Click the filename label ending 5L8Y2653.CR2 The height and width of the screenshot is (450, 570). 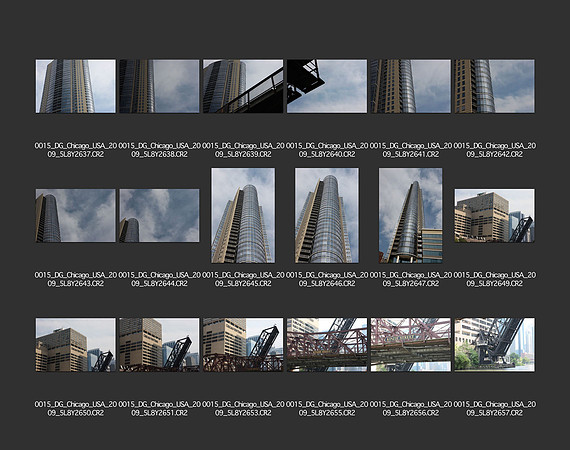pyautogui.click(x=243, y=409)
